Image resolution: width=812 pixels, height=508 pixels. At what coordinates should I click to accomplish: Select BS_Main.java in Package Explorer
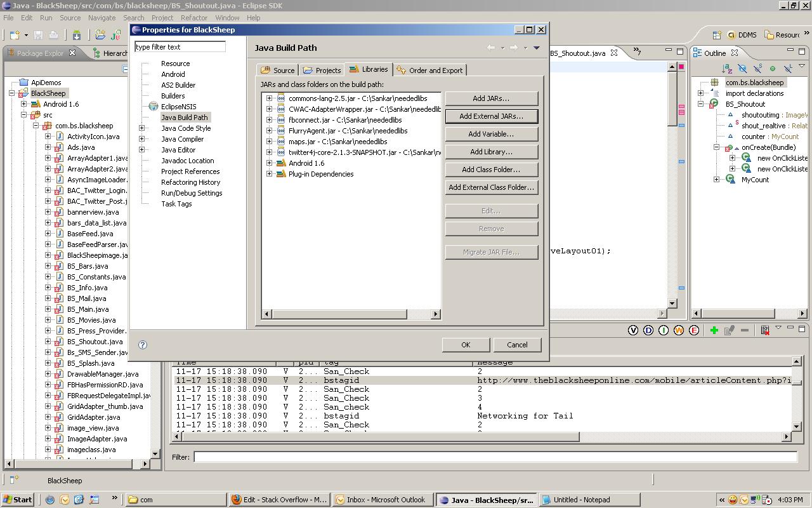(x=88, y=309)
